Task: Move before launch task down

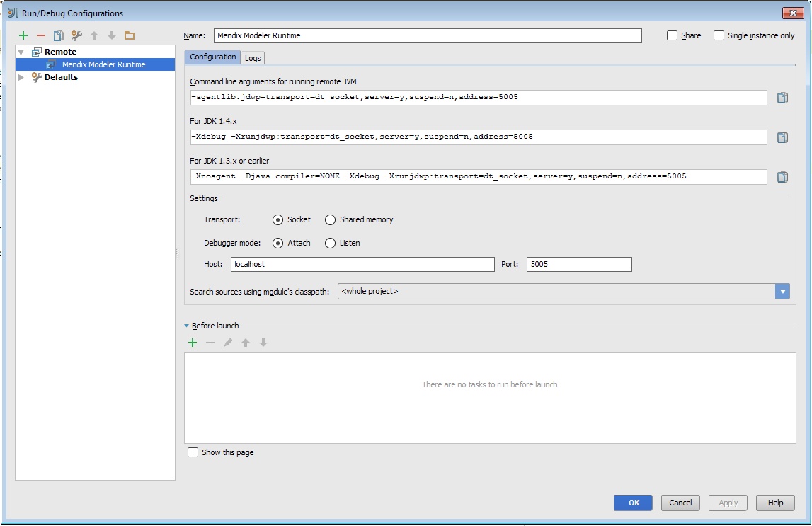Action: pyautogui.click(x=263, y=343)
